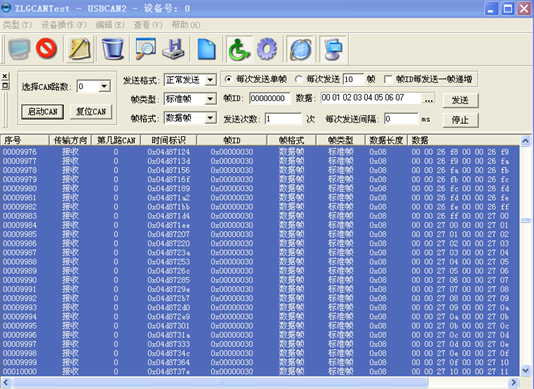Open the 帧格式 dropdown
Screen dimensions: 534x389
(x=210, y=118)
